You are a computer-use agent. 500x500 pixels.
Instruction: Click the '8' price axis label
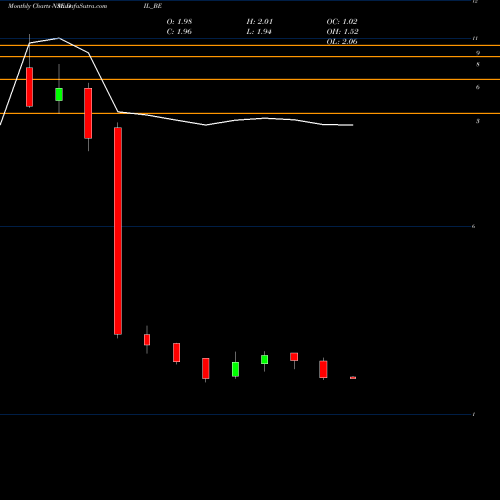(x=478, y=64)
